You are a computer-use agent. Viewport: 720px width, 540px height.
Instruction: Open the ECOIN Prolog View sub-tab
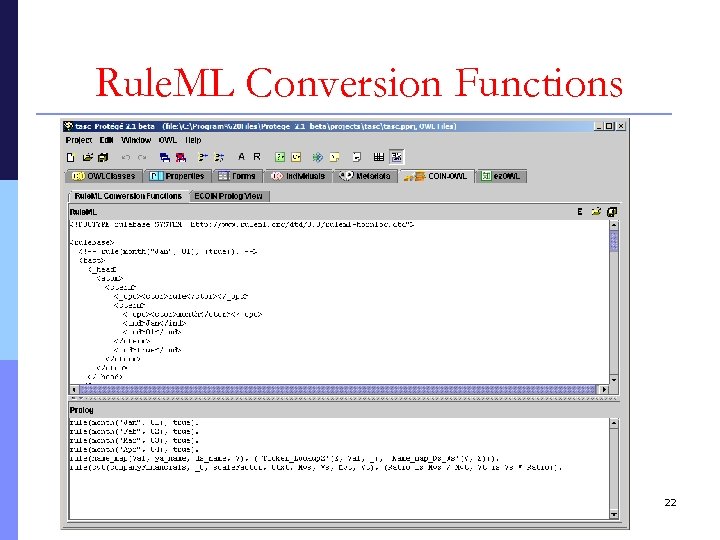pyautogui.click(x=229, y=196)
